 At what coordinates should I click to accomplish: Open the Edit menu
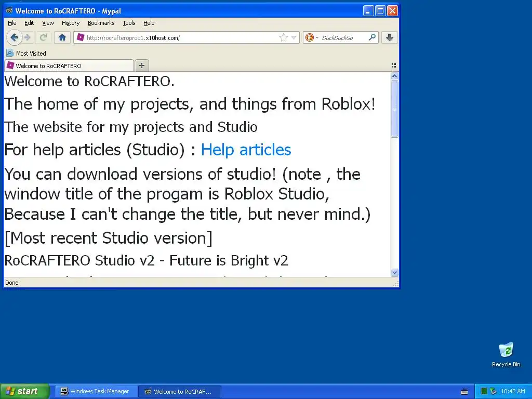point(29,23)
